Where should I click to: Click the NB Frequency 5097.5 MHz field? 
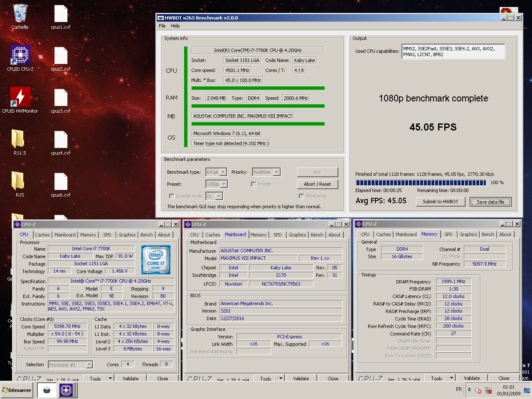[x=485, y=264]
